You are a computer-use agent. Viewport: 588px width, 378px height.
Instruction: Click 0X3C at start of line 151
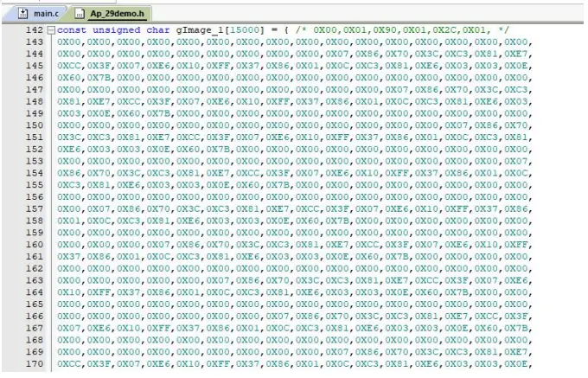click(69, 138)
